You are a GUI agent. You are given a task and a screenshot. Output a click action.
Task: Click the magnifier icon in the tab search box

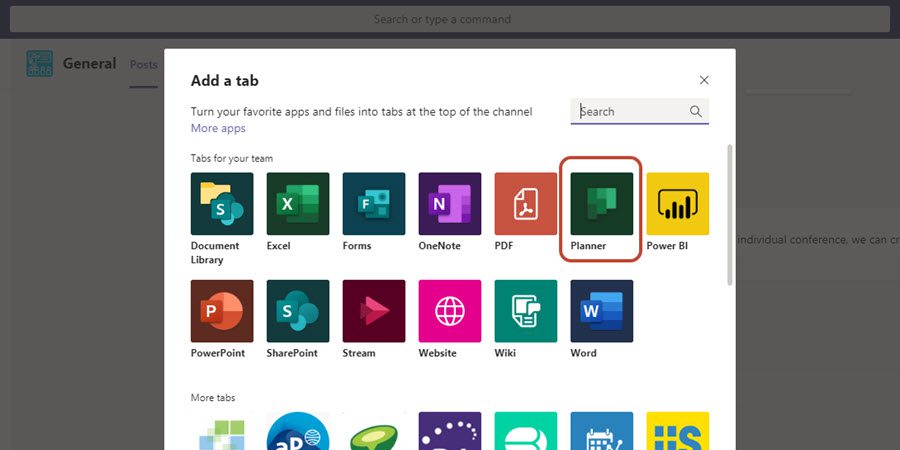[x=696, y=111]
